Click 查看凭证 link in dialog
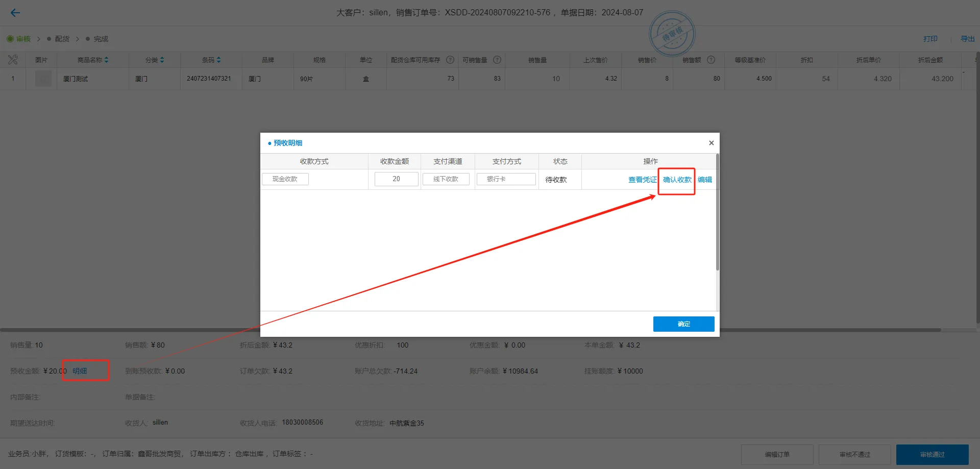The height and width of the screenshot is (469, 980). 642,180
